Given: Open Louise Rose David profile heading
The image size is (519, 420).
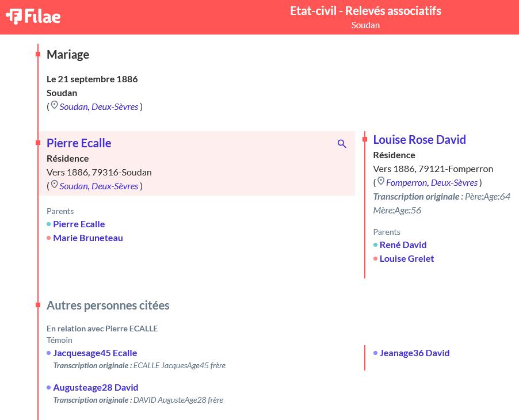Looking at the screenshot, I should (419, 140).
